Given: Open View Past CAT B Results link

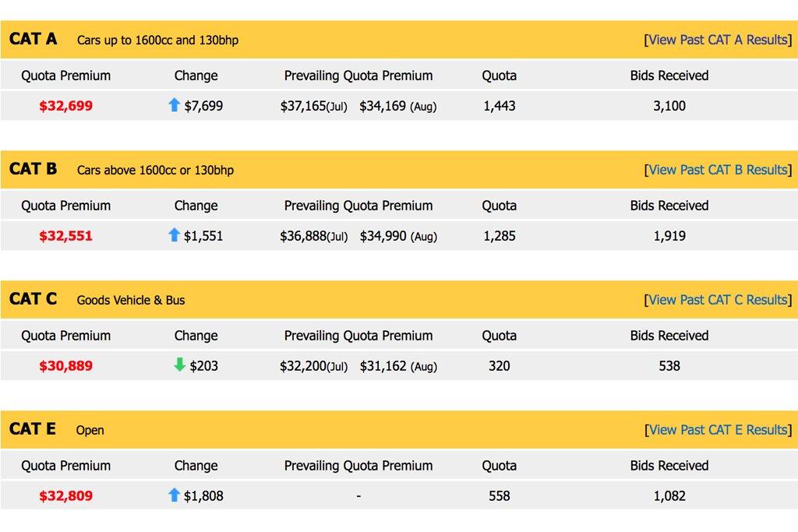Looking at the screenshot, I should pos(717,170).
